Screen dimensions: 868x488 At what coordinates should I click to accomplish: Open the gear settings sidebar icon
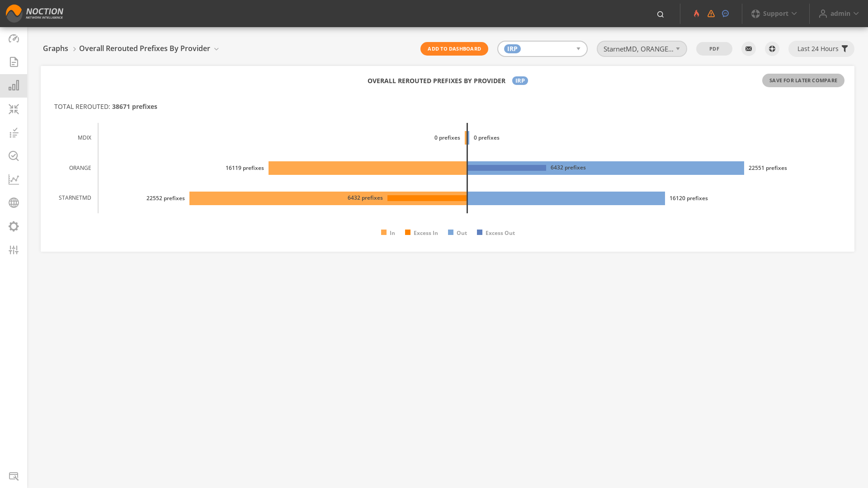14,226
